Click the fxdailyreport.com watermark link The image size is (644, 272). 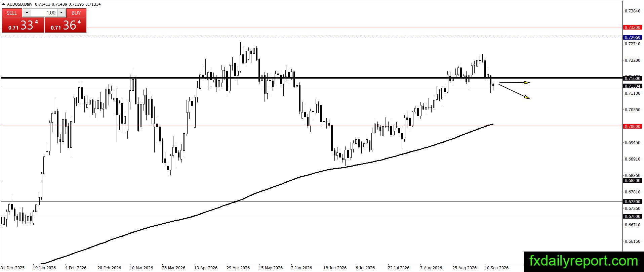pyautogui.click(x=583, y=261)
